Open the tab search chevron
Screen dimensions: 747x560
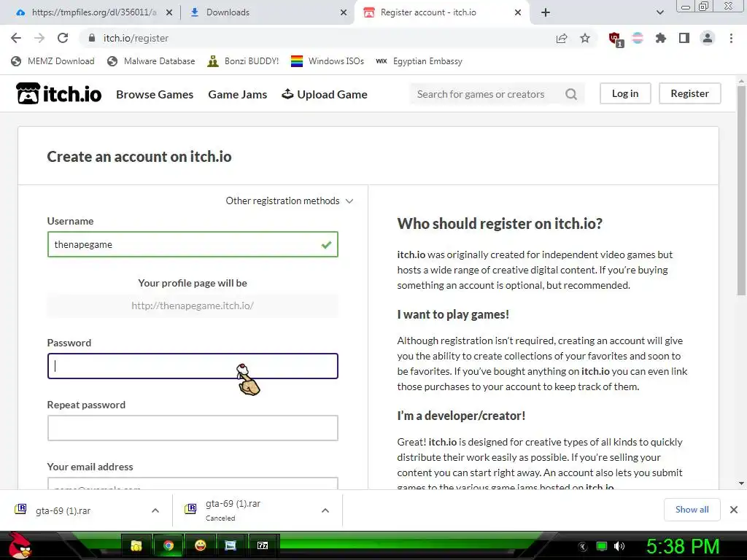click(659, 12)
